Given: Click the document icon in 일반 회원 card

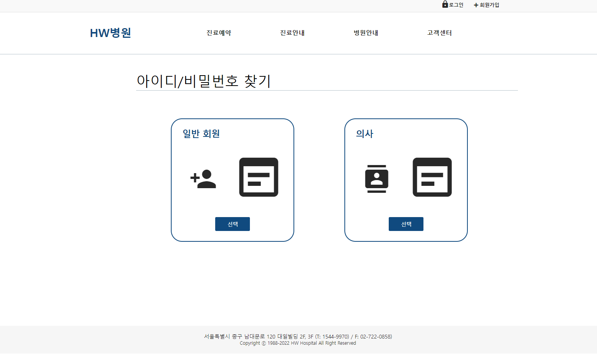Looking at the screenshot, I should pyautogui.click(x=258, y=177).
